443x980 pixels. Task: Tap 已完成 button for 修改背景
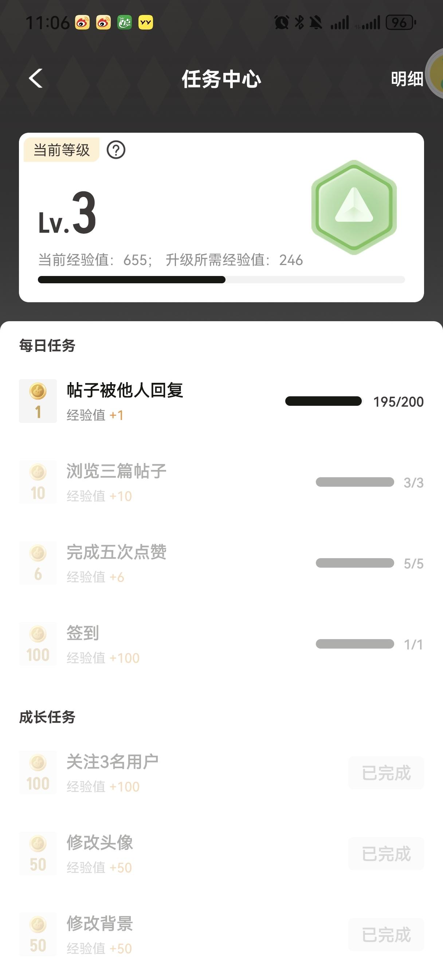point(386,935)
